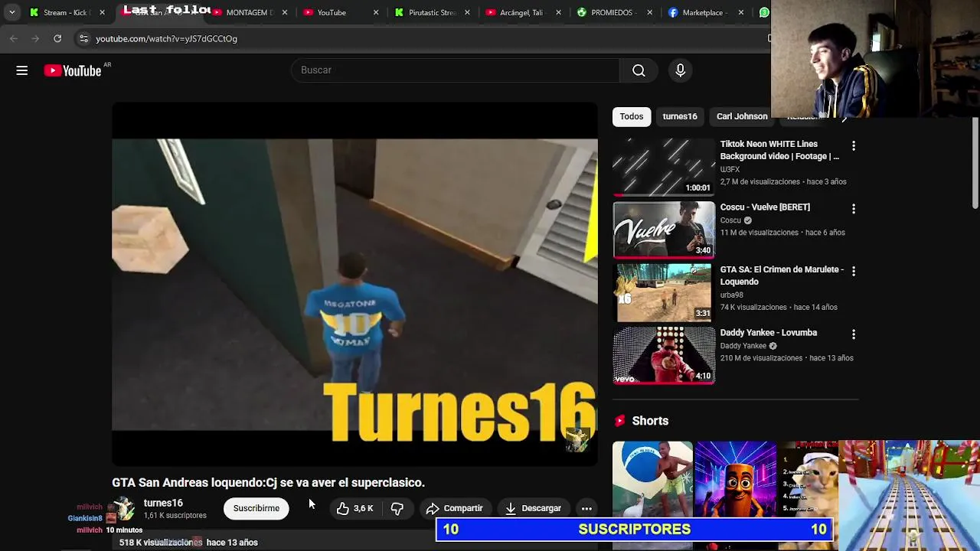Go back in browser history
980x551 pixels.
(x=14, y=38)
